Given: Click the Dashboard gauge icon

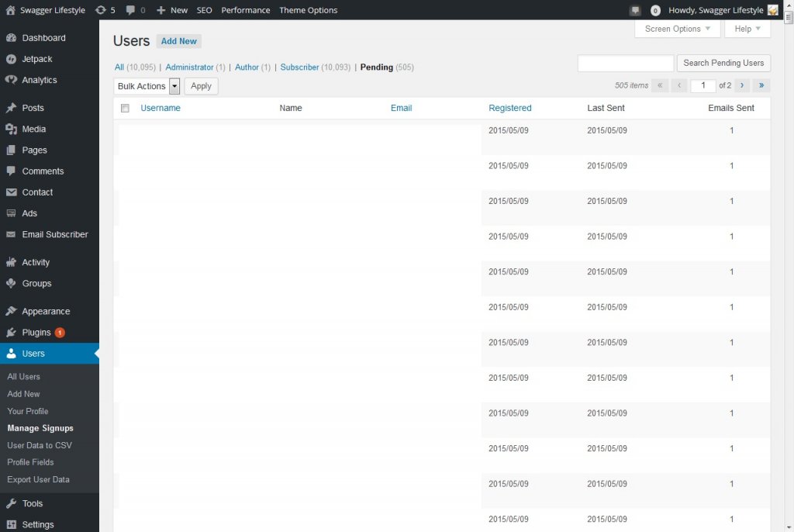Looking at the screenshot, I should pos(11,38).
